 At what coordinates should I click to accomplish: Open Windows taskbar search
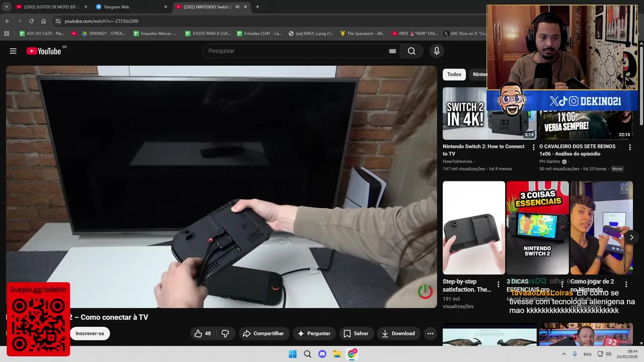pos(307,354)
